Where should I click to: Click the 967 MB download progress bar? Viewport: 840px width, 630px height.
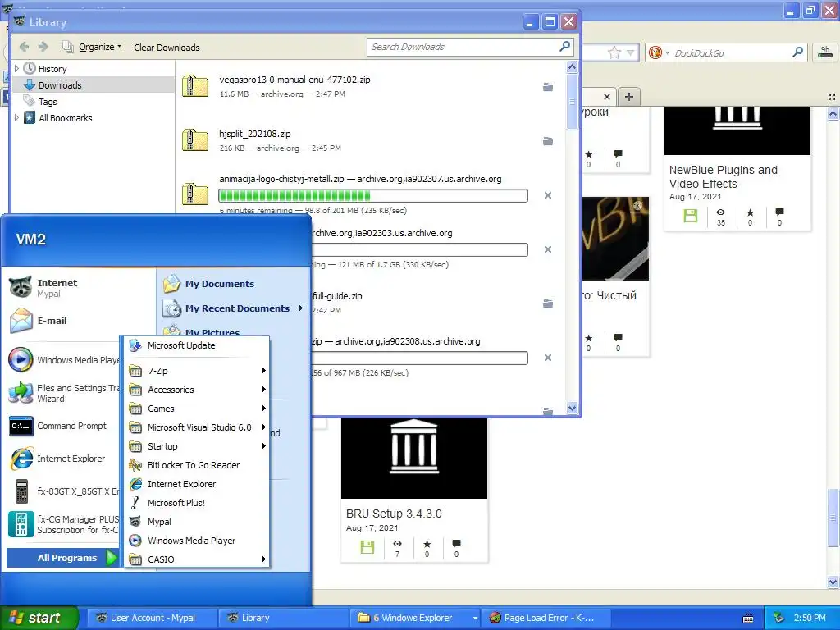[x=419, y=358]
